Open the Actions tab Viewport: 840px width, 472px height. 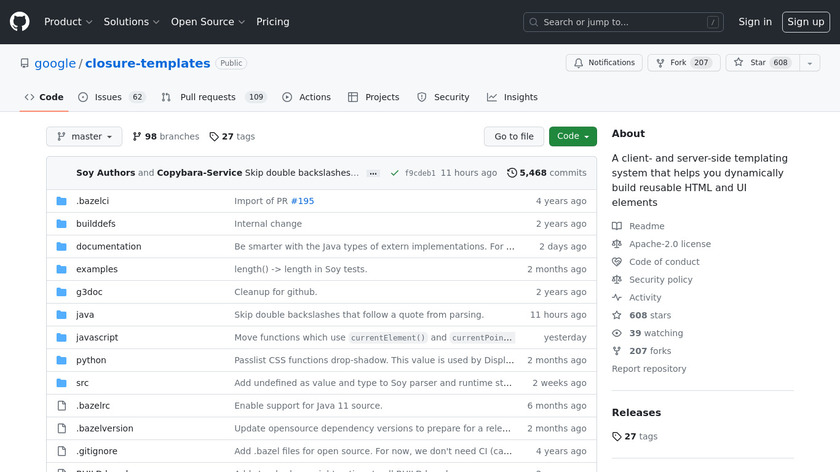click(306, 97)
